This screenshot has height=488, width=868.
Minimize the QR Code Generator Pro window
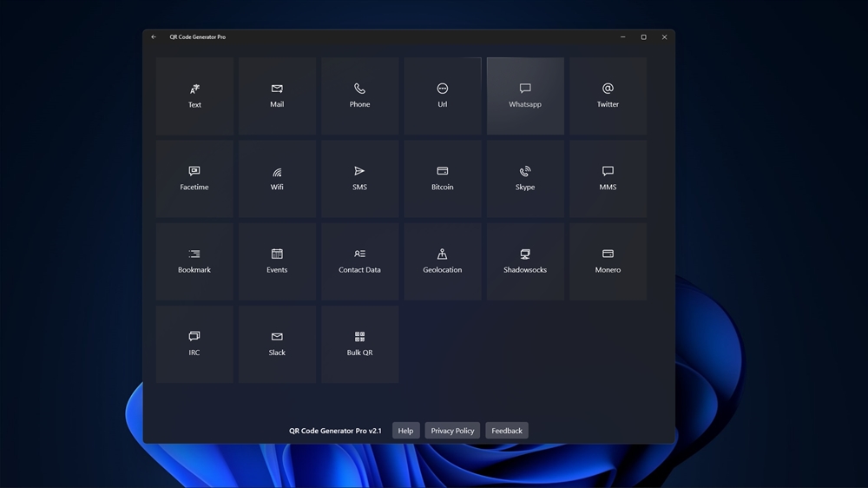click(x=622, y=37)
